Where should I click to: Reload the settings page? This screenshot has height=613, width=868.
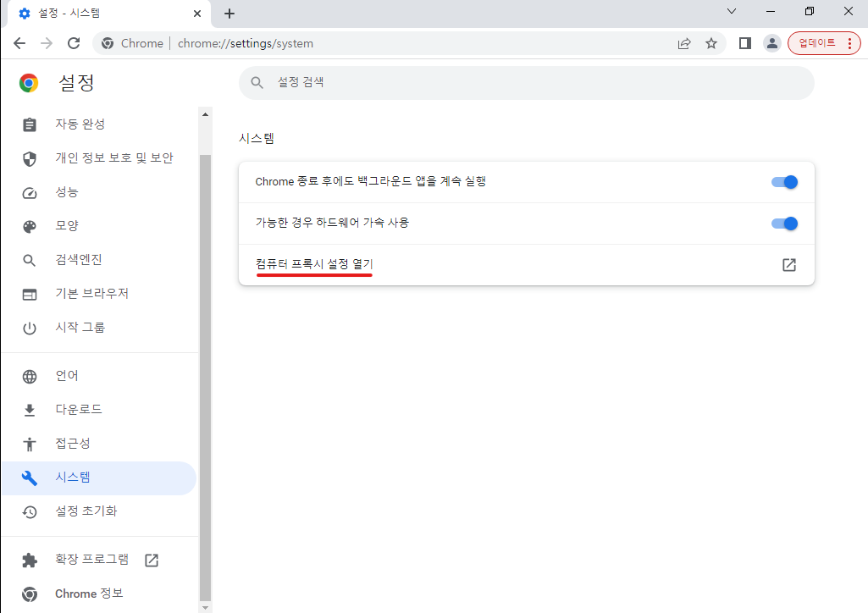74,43
